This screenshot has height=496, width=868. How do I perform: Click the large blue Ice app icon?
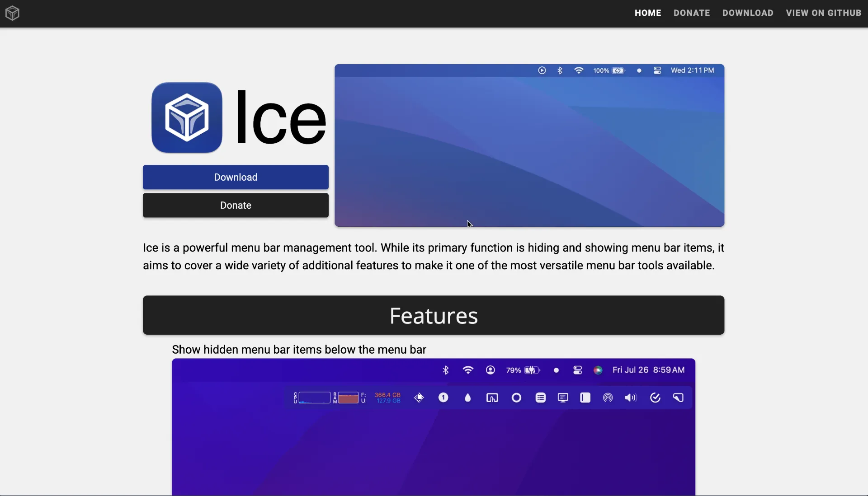187,117
